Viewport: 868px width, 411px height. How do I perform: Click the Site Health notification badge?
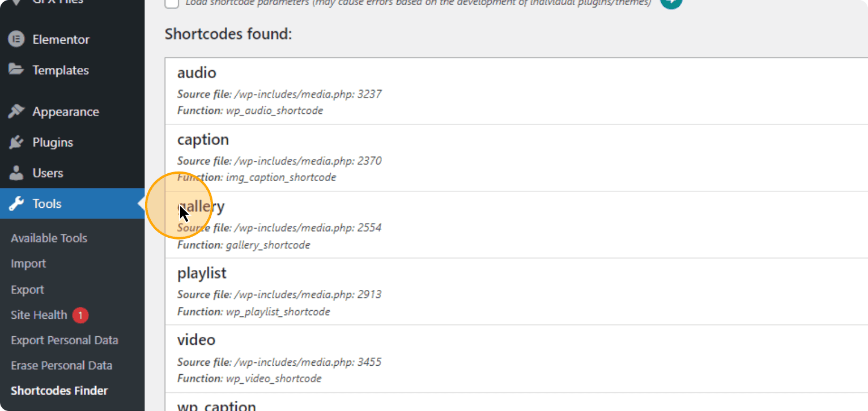click(80, 315)
